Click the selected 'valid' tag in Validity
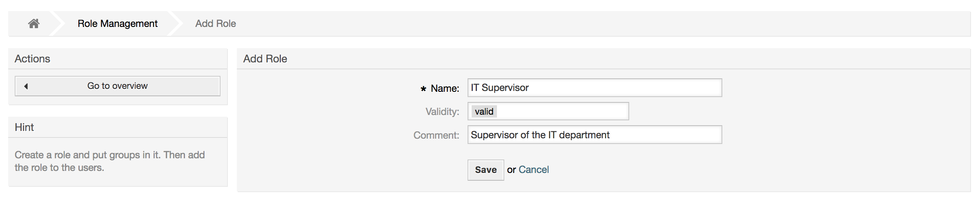 click(484, 111)
